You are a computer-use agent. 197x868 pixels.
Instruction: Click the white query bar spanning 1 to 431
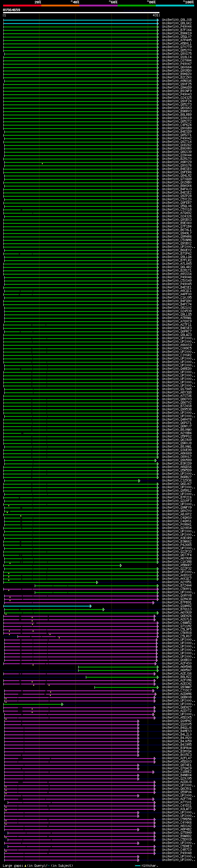[x=81, y=13]
